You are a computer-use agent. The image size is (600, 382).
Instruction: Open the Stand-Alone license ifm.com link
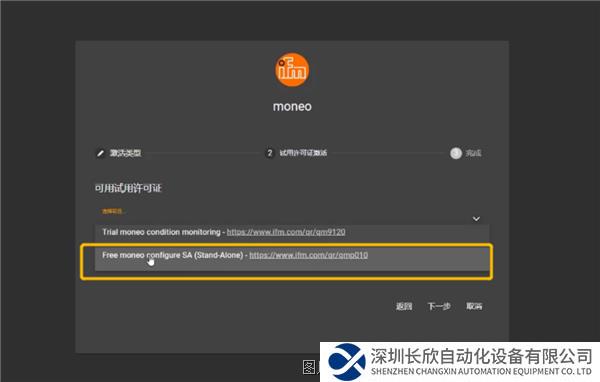(x=308, y=255)
